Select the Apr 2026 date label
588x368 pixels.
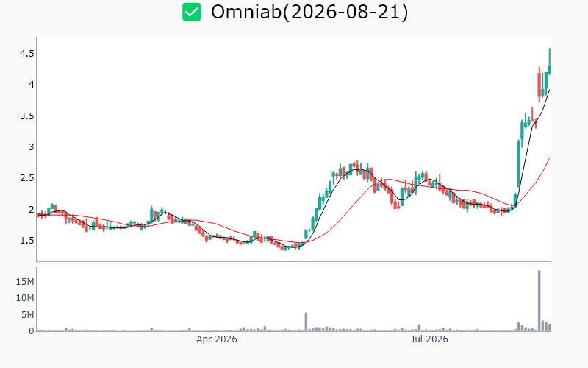(217, 339)
